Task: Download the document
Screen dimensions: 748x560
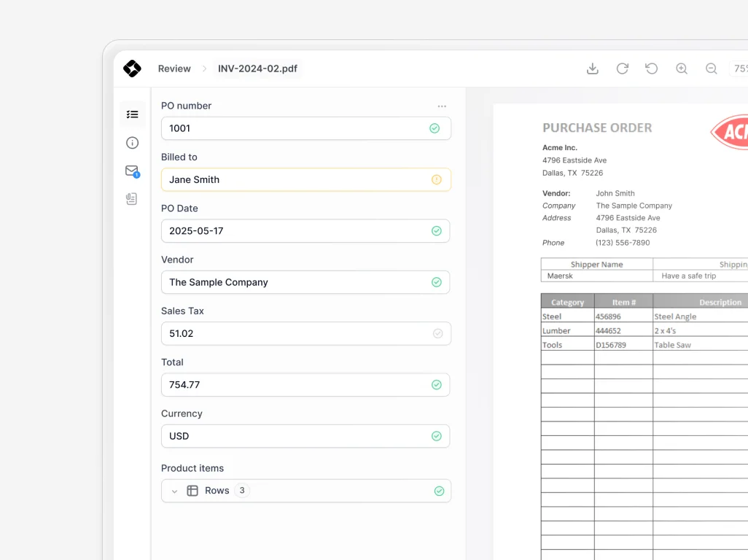Action: click(593, 69)
